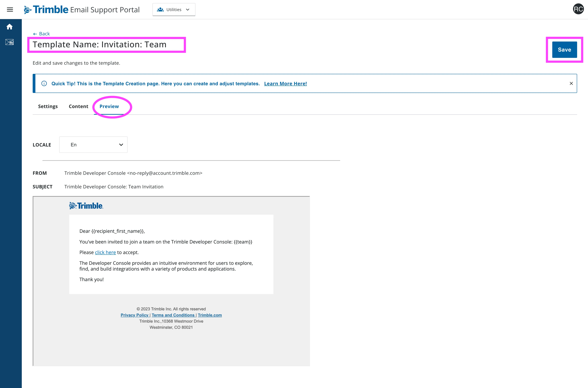This screenshot has height=388, width=588.
Task: Click the 'Thank you!' line in preview
Action: tap(92, 279)
